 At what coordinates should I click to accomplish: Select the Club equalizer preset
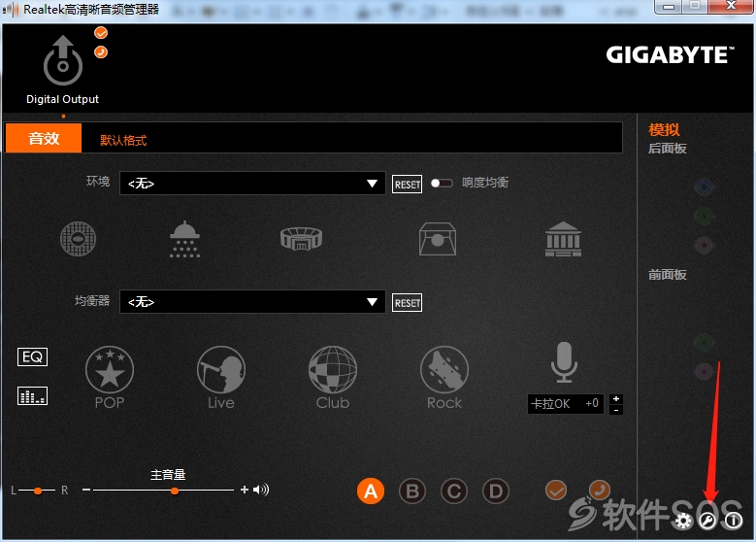point(333,378)
